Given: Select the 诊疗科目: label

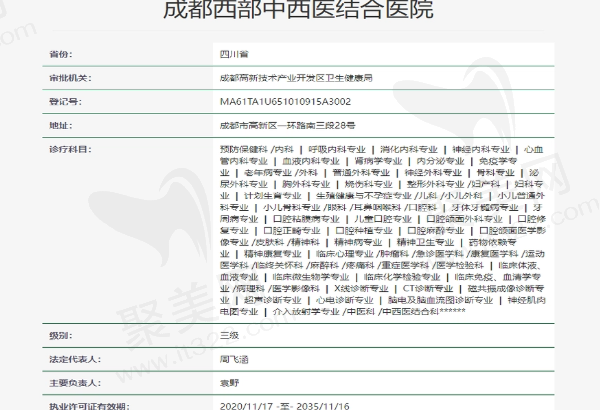Looking at the screenshot, I should click(70, 149).
